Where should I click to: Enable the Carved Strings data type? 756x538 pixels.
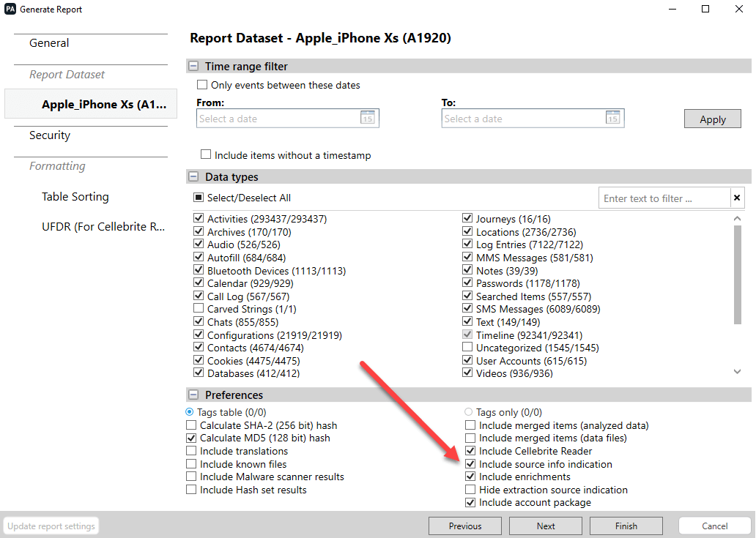(x=199, y=309)
